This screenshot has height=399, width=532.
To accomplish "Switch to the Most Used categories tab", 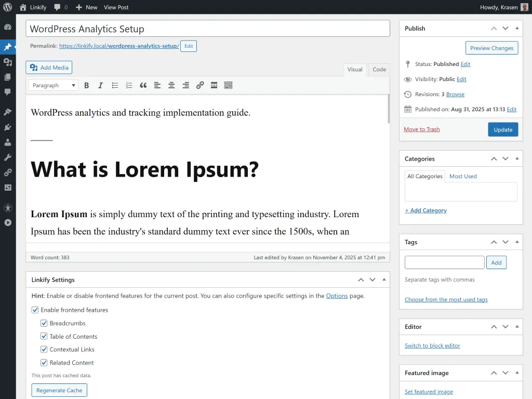I will (x=463, y=176).
